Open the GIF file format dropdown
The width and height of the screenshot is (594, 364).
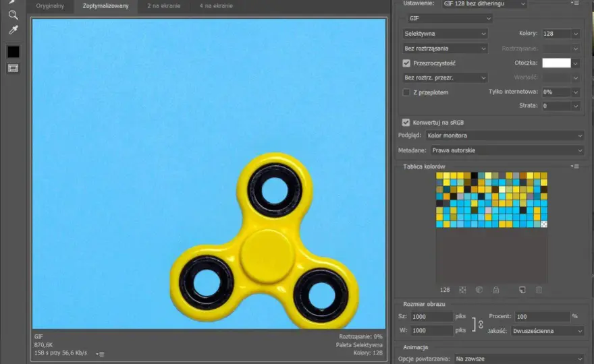[x=450, y=19]
